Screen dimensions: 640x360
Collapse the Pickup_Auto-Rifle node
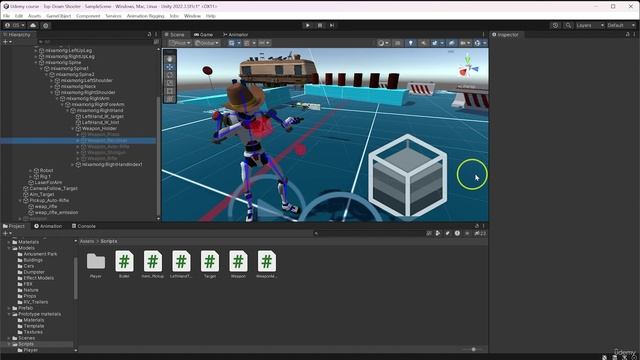(x=20, y=200)
